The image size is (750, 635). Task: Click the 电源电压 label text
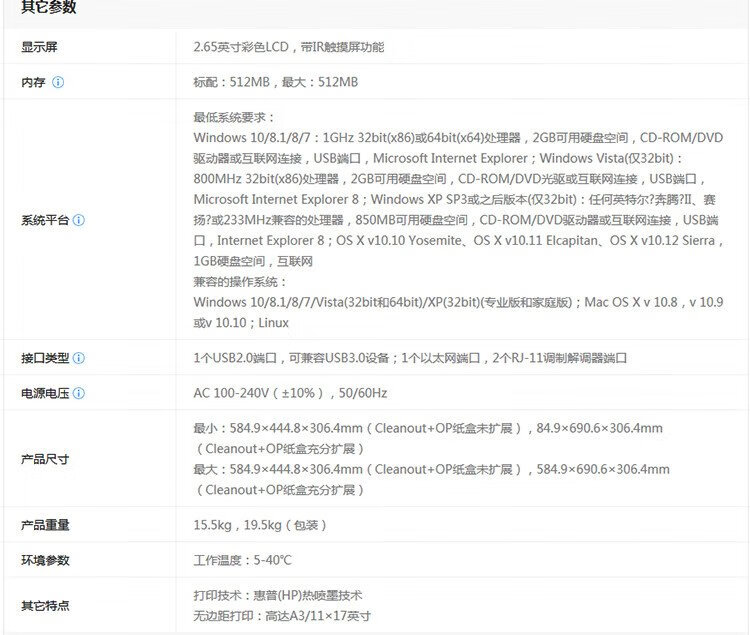pyautogui.click(x=45, y=393)
